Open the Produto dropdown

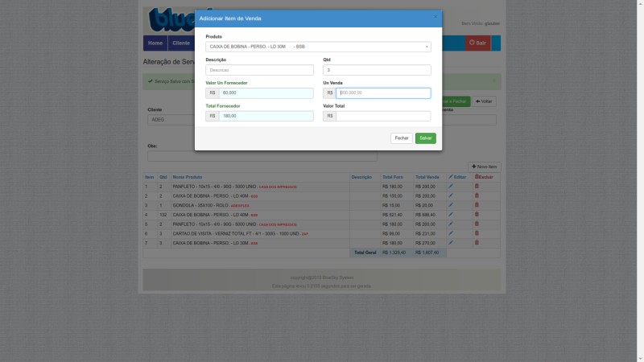pos(318,47)
